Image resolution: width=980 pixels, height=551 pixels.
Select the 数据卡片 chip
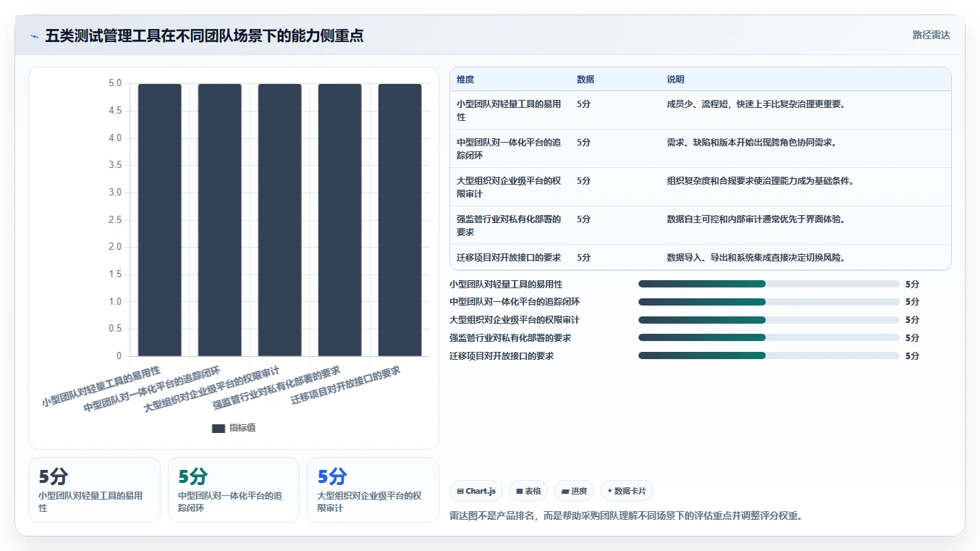pos(627,491)
